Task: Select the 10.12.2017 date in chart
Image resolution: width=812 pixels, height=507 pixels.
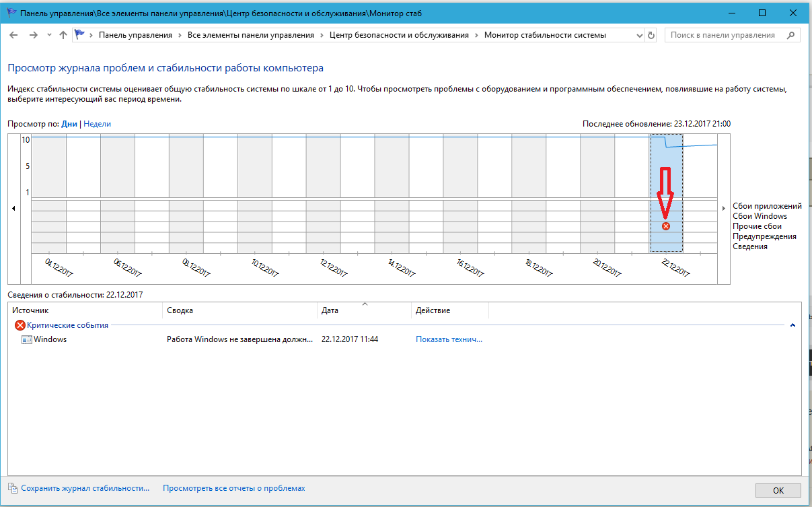Action: [265, 267]
